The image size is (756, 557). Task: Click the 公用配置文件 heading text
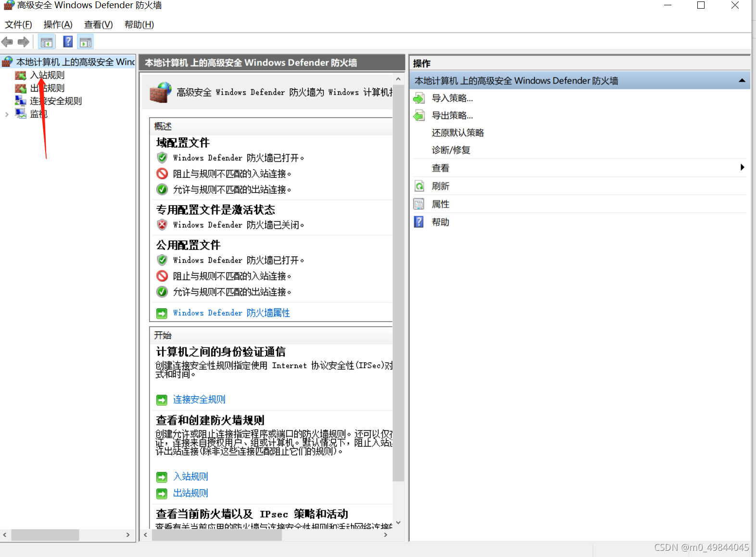click(188, 245)
